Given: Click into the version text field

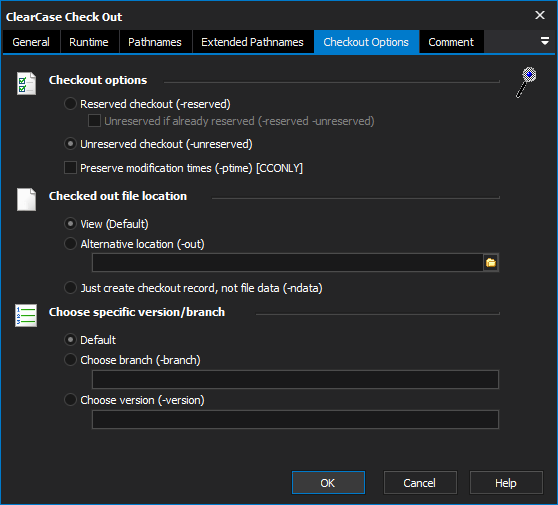Looking at the screenshot, I should pyautogui.click(x=295, y=420).
